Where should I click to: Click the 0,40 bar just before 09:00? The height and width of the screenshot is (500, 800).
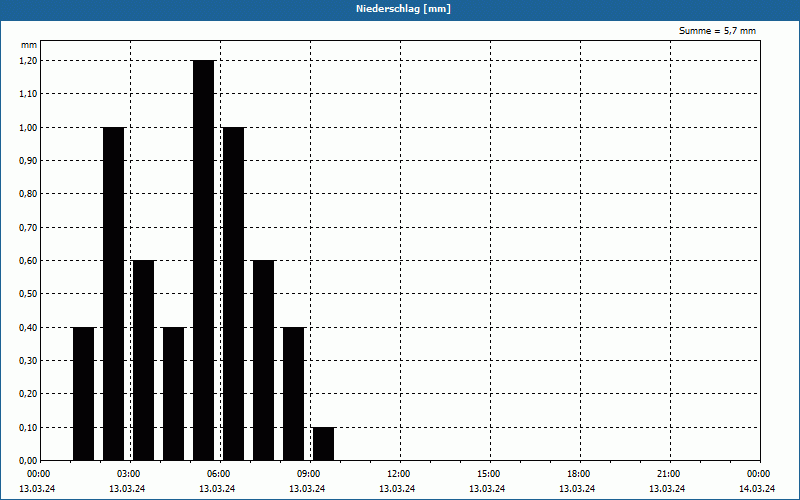pos(293,394)
